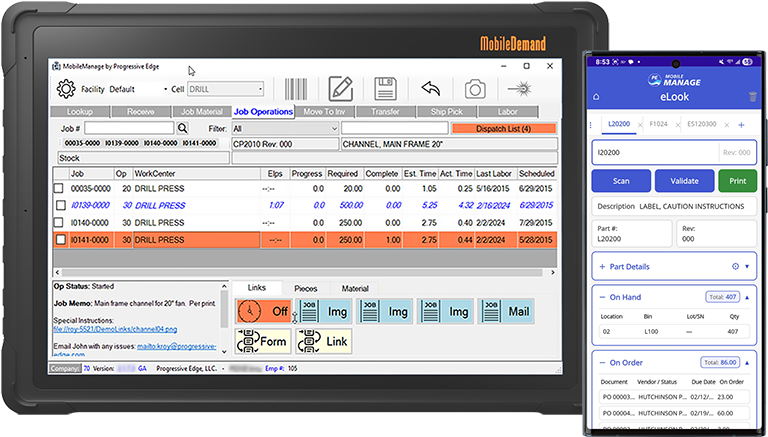Tap the gear icon in Part Details
This screenshot has width=768, height=437.
point(735,267)
